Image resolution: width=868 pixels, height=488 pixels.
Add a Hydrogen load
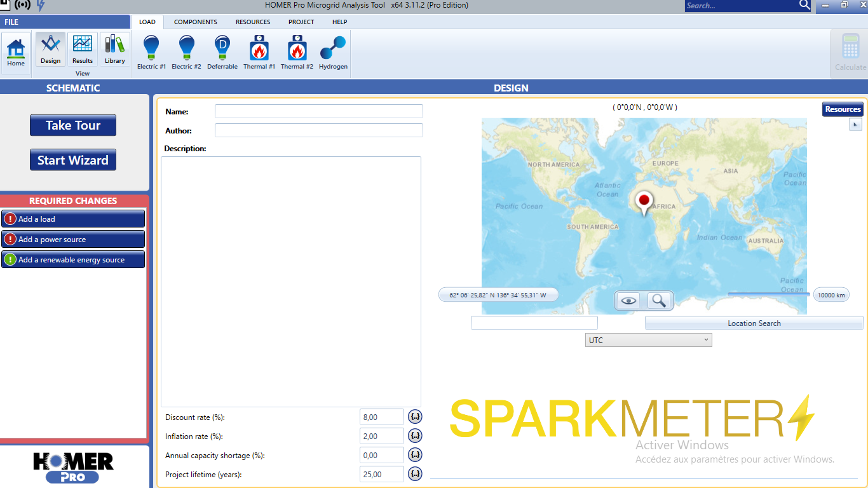pos(333,53)
